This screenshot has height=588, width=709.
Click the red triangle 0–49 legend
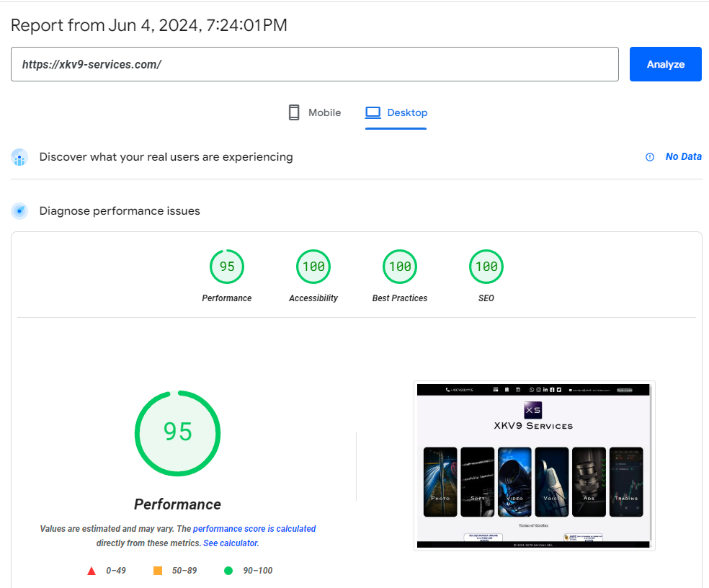coord(92,571)
